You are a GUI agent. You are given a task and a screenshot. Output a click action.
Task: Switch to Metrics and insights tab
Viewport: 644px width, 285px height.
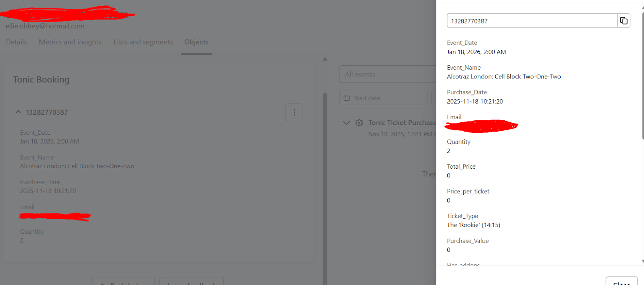click(x=70, y=42)
